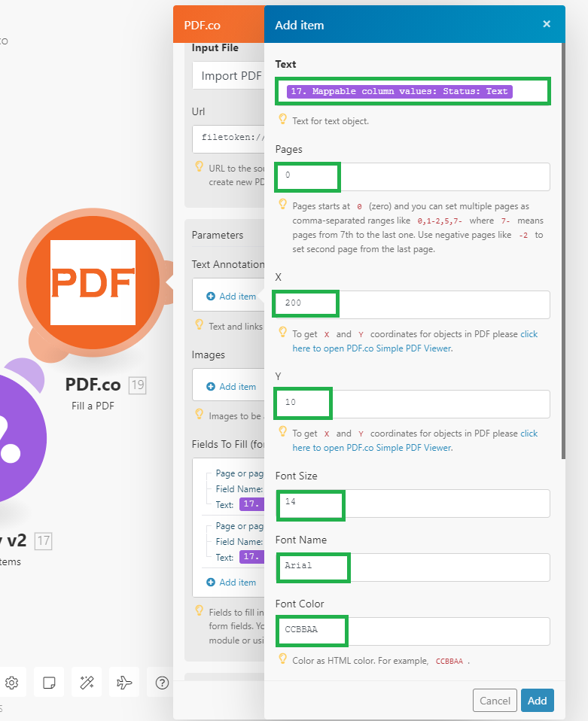
Task: Close the Add item dialog with X
Action: pos(547,24)
